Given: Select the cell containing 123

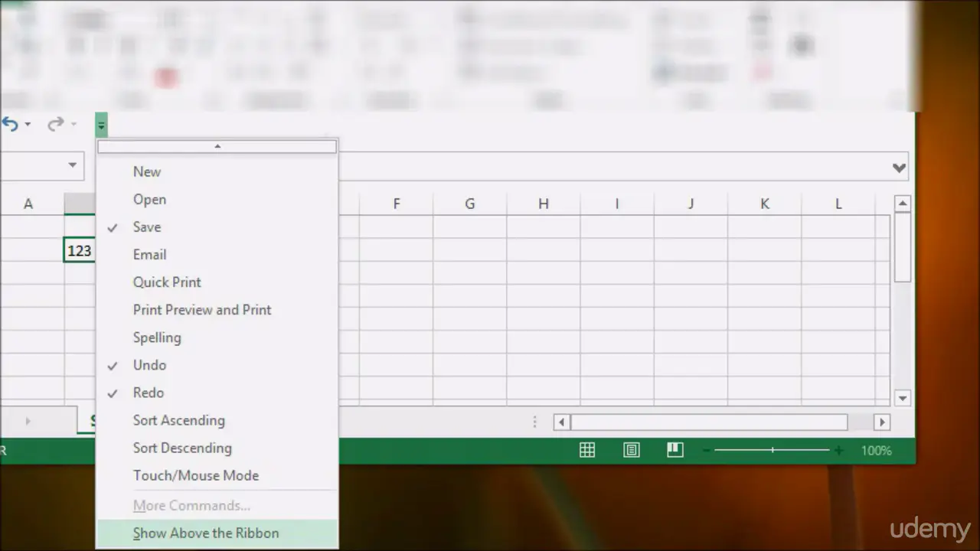Looking at the screenshot, I should pyautogui.click(x=80, y=250).
